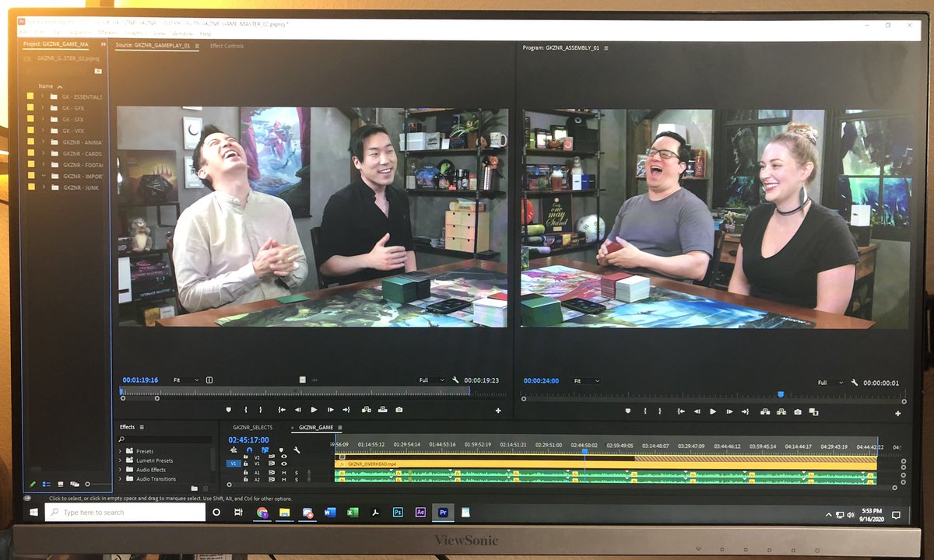This screenshot has width=934, height=560.
Task: Play the Source monitor clip
Action: 314,410
